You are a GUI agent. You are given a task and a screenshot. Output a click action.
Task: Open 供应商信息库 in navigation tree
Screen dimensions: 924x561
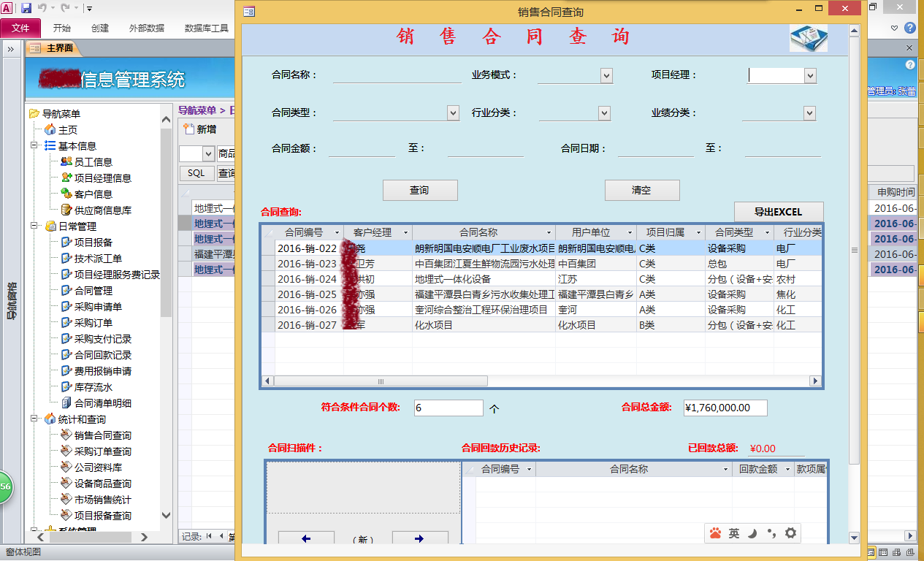[102, 210]
